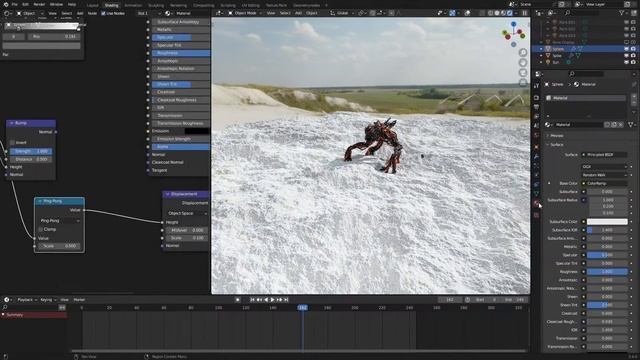Jump to the last frame button
The width and height of the screenshot is (640, 360).
(x=286, y=300)
